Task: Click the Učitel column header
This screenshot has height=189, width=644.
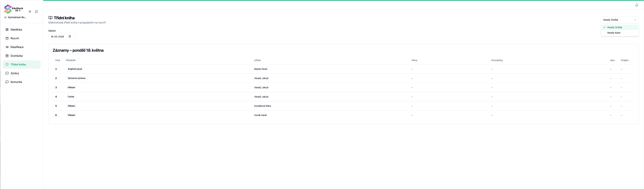Action: click(257, 60)
